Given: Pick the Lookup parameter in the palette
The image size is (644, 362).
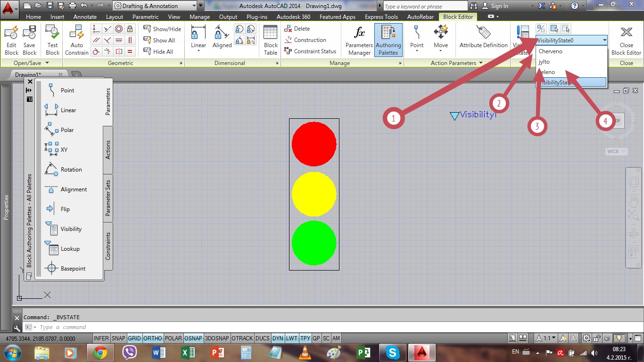Looking at the screenshot, I should pos(62,248).
